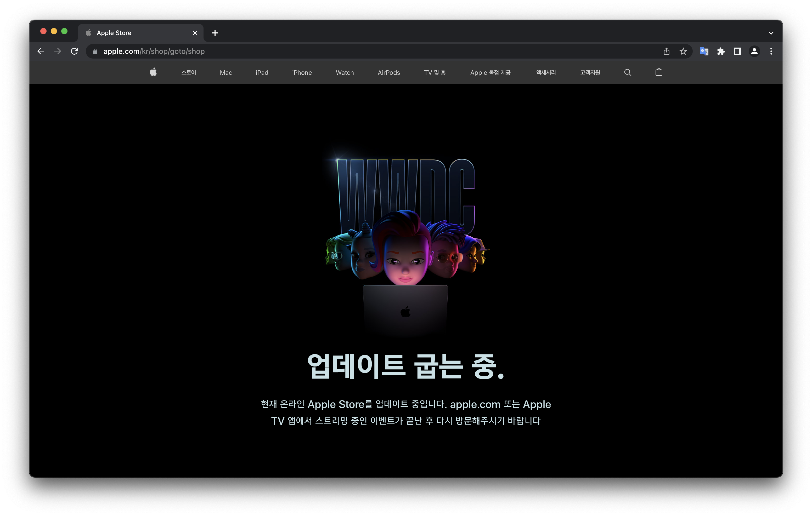Open a new browser tab
812x516 pixels.
click(x=215, y=33)
